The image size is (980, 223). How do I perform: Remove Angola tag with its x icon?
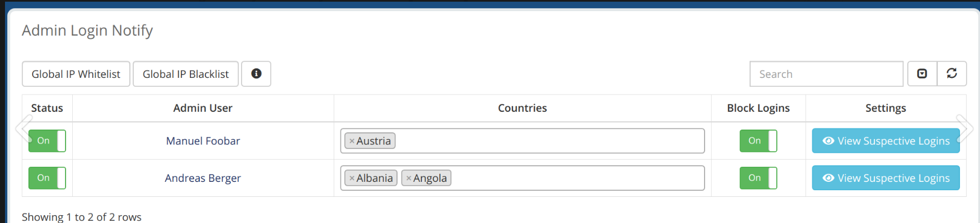(x=409, y=179)
